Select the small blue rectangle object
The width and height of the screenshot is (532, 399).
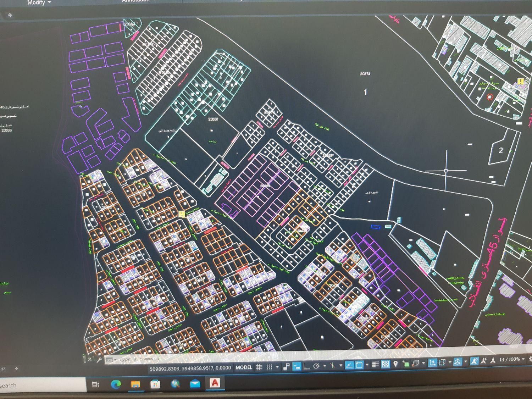point(376,227)
